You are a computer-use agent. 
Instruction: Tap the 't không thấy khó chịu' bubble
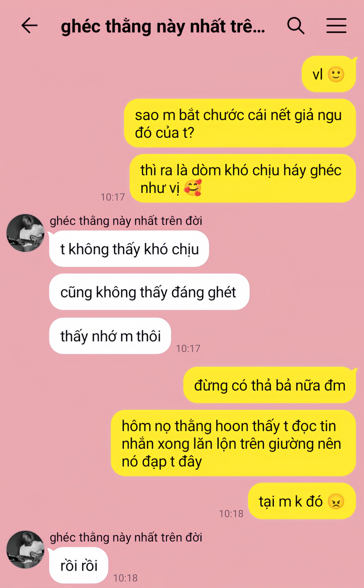point(129,249)
